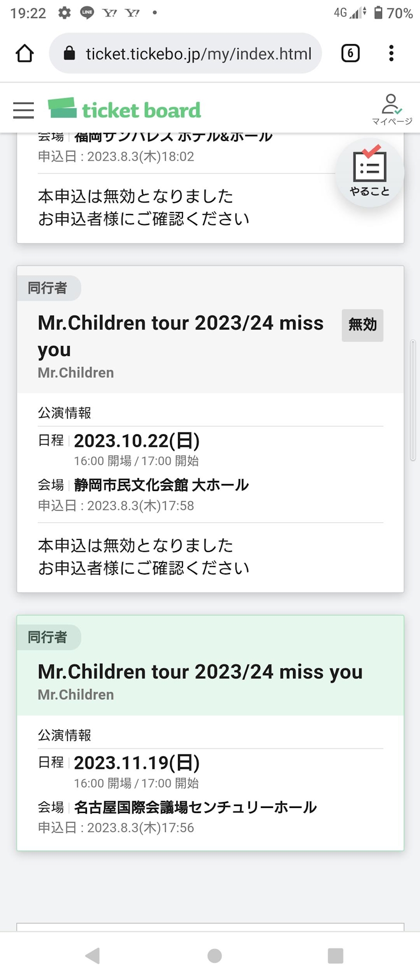420x980 pixels.
Task: Select the 2023.11.19(日) date entry
Action: pyautogui.click(x=137, y=762)
